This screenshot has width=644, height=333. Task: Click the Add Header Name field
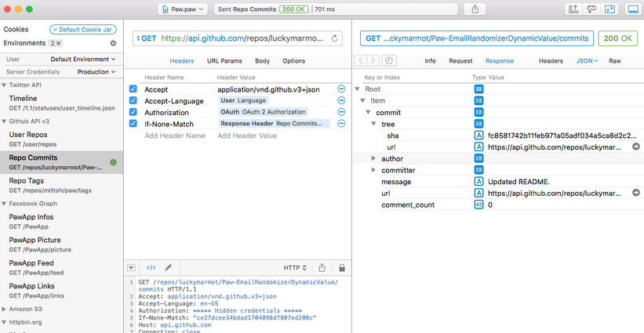(175, 136)
